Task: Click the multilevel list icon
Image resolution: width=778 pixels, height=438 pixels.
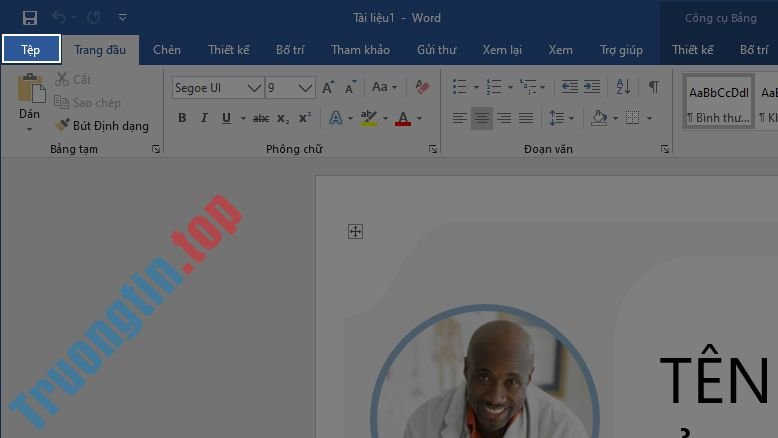Action: click(528, 87)
